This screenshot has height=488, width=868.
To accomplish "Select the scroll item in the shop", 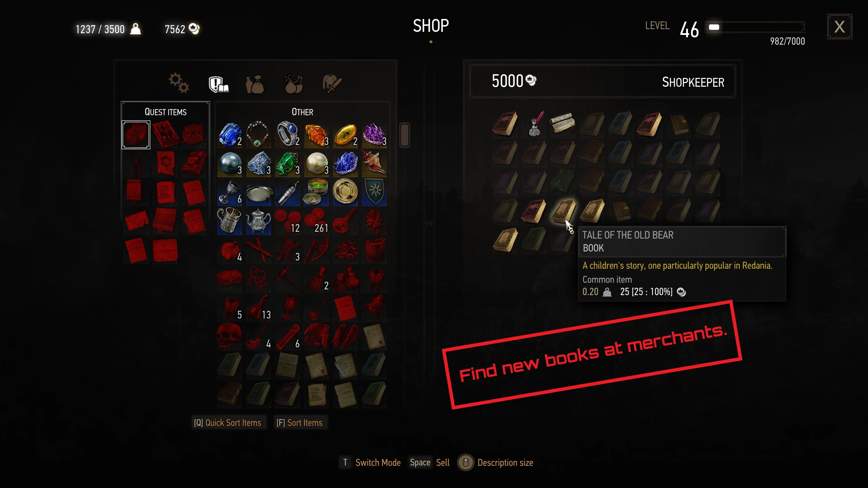I will coord(563,124).
